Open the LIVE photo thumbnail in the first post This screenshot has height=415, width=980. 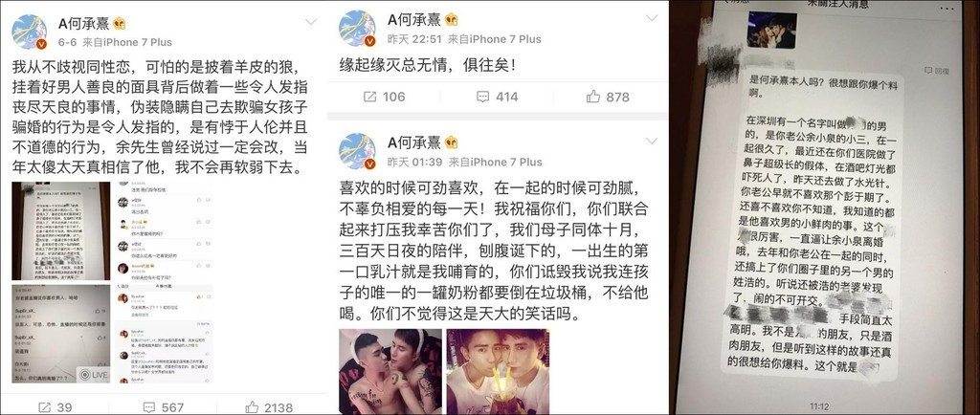tap(61, 334)
